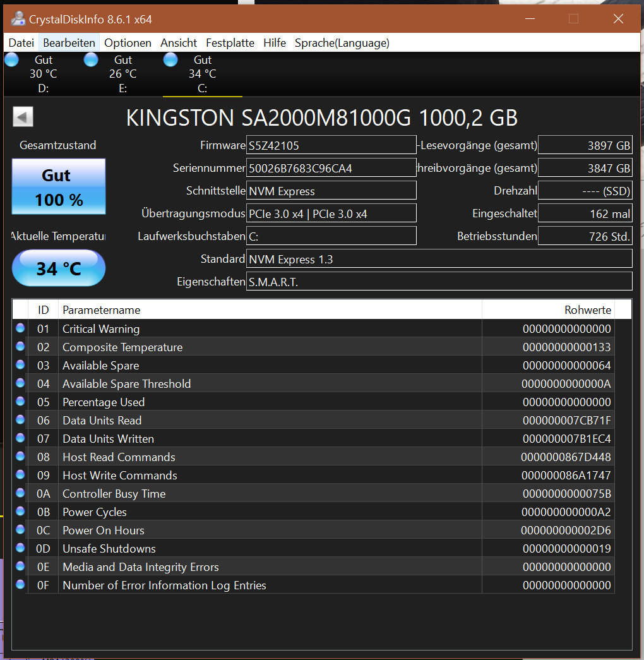Click the 34 °C temperature button
Viewport: 644px width, 660px height.
pos(59,268)
